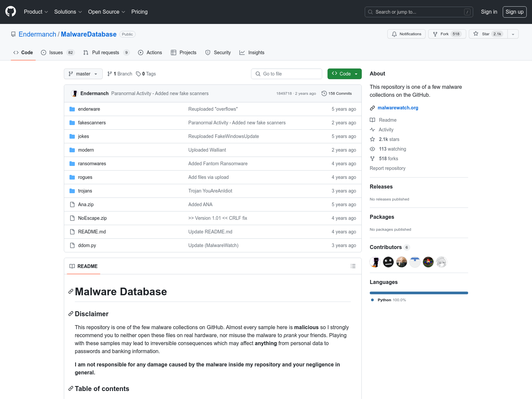Open the Projects tab
Image resolution: width=532 pixels, height=399 pixels.
[x=184, y=53]
